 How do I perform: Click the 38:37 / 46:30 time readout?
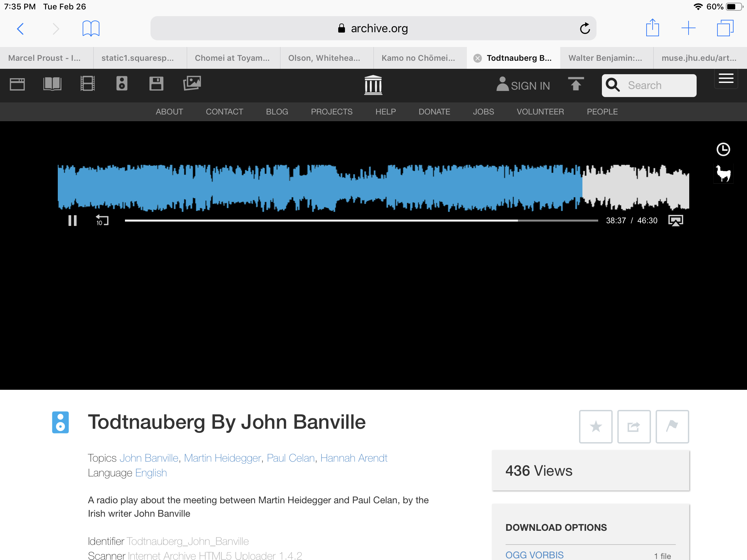pos(631,221)
